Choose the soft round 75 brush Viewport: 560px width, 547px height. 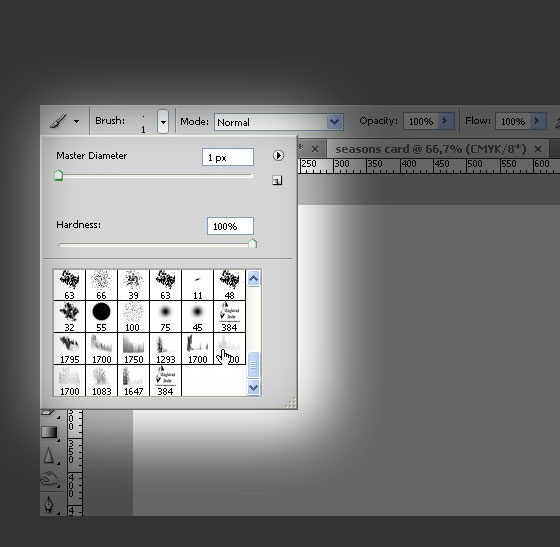click(x=165, y=316)
